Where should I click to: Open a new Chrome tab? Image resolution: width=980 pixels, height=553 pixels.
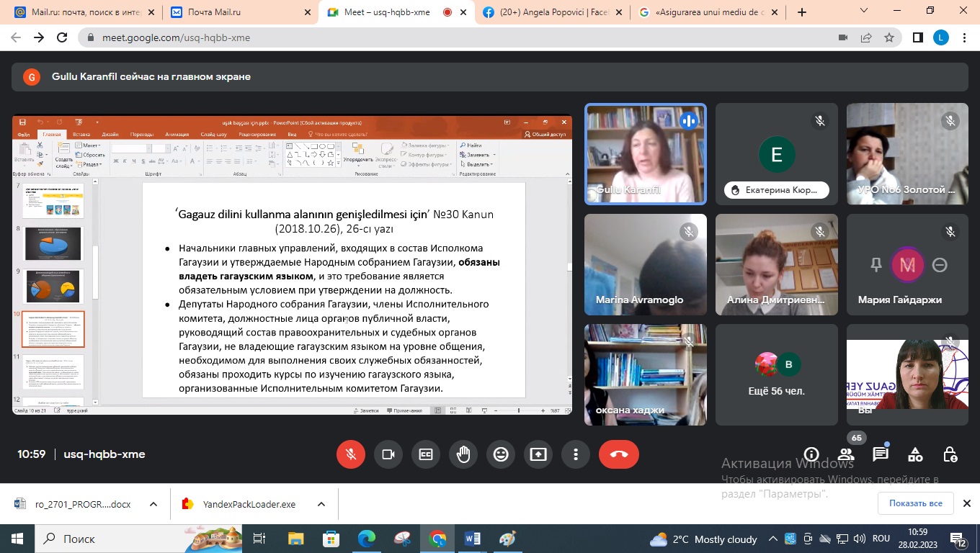click(802, 12)
